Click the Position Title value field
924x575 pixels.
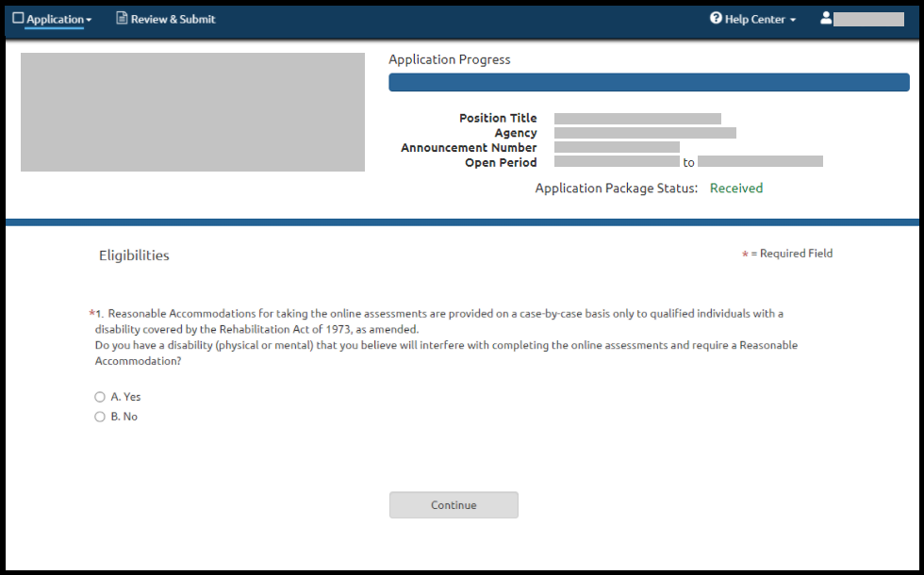637,119
